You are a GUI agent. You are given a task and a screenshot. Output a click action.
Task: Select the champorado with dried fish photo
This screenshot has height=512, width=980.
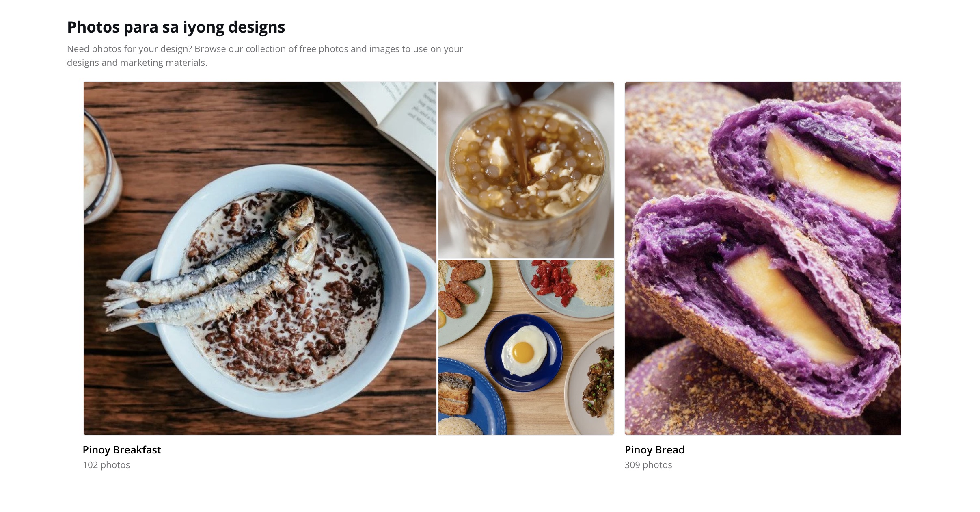(x=260, y=258)
